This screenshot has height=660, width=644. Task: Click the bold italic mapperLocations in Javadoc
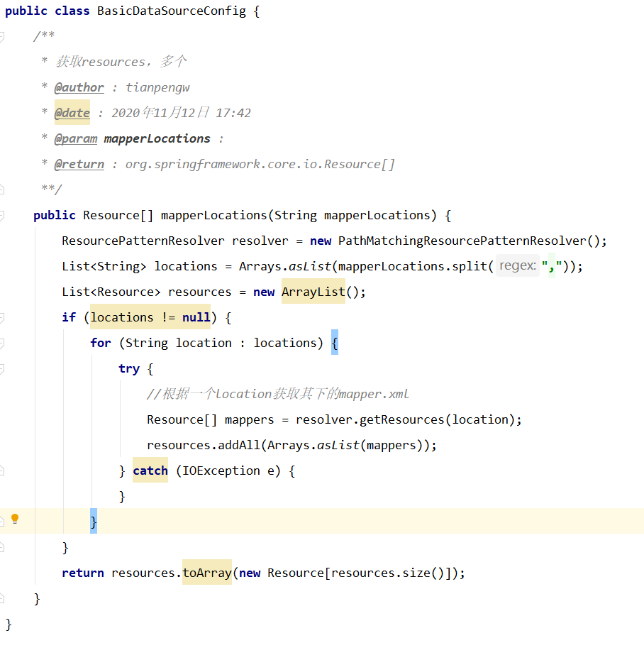coord(157,138)
